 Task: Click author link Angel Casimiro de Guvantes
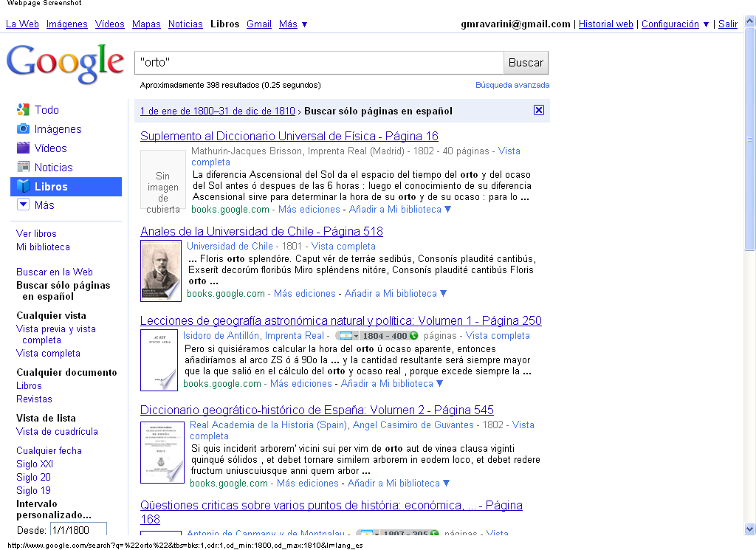coord(413,424)
